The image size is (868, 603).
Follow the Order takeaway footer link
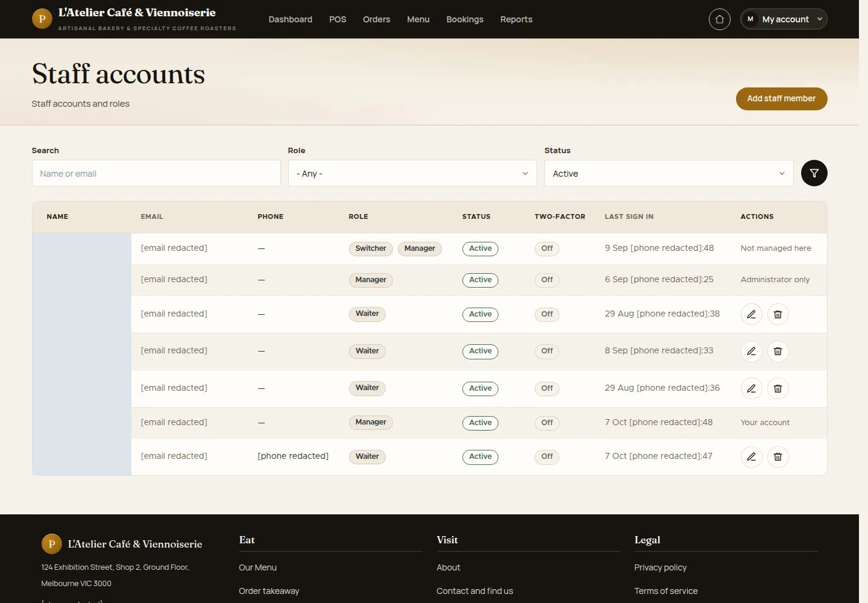[x=269, y=591]
